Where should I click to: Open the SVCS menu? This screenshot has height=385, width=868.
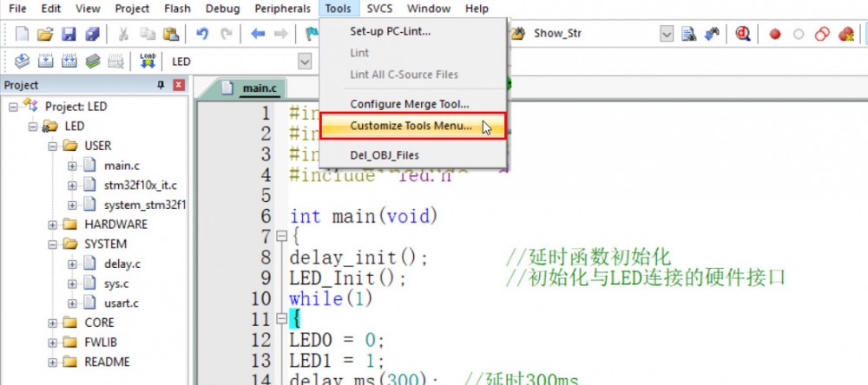[380, 9]
